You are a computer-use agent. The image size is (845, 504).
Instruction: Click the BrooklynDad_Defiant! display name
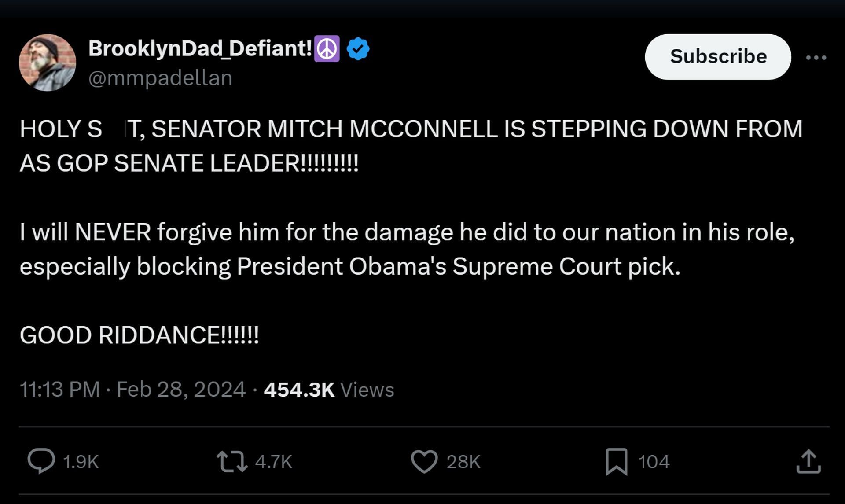point(200,48)
